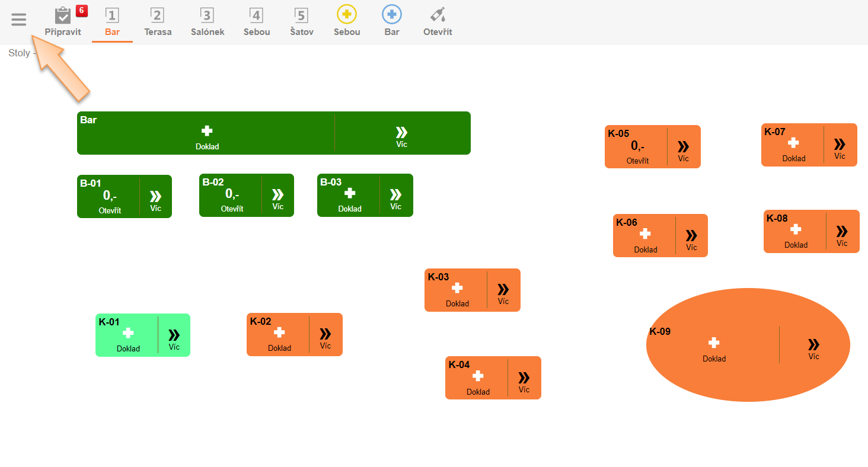Expand Víc options for the Bar table

(x=401, y=135)
